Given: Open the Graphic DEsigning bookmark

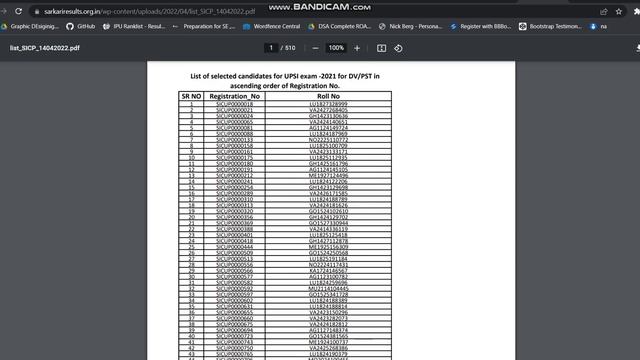Looking at the screenshot, I should click(30, 27).
